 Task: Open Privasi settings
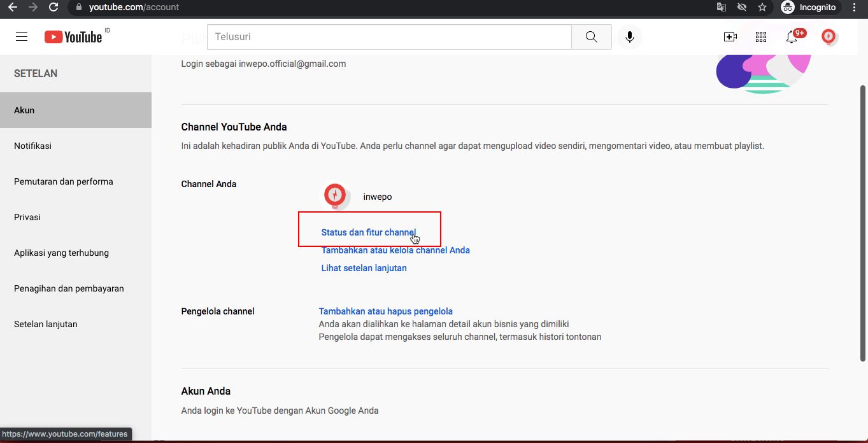[76, 217]
